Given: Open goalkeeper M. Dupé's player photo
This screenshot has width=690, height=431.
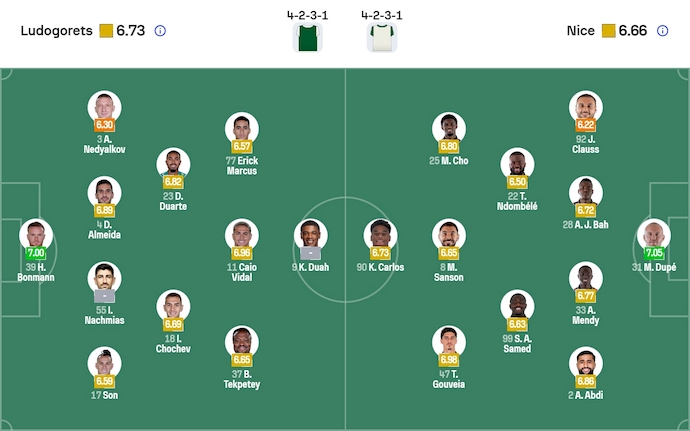Looking at the screenshot, I should [653, 235].
